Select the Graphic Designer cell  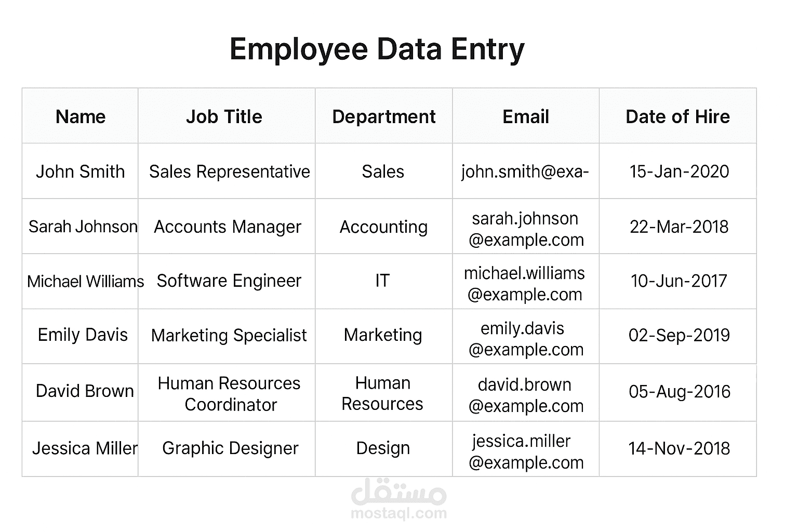[227, 448]
